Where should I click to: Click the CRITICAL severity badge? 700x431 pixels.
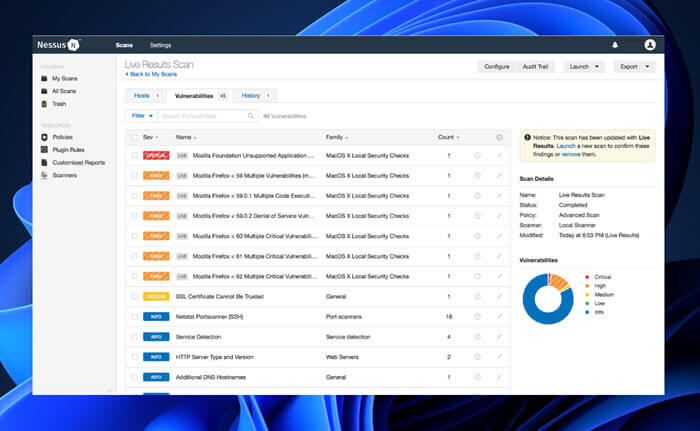click(x=156, y=155)
